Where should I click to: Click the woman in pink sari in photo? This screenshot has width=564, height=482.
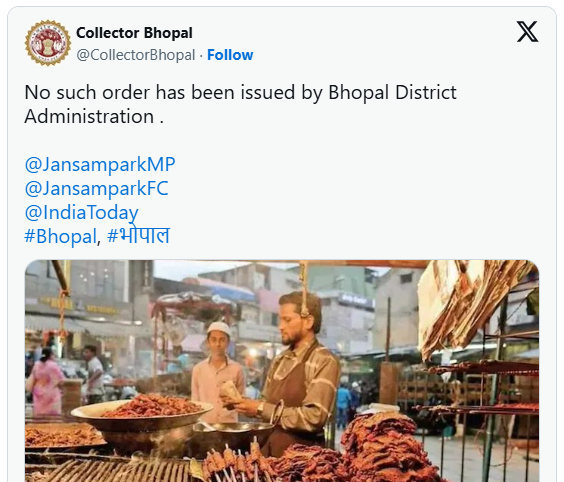pyautogui.click(x=45, y=383)
